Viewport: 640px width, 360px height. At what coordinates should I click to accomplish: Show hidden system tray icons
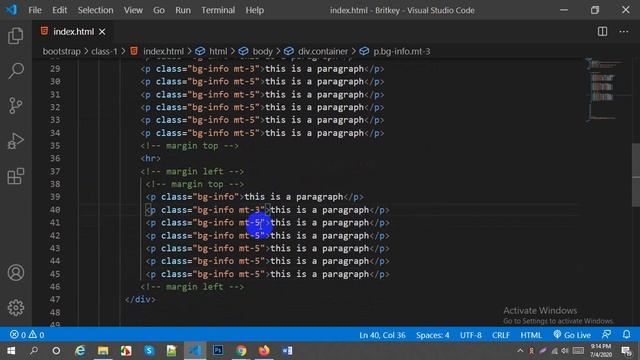pyautogui.click(x=520, y=351)
